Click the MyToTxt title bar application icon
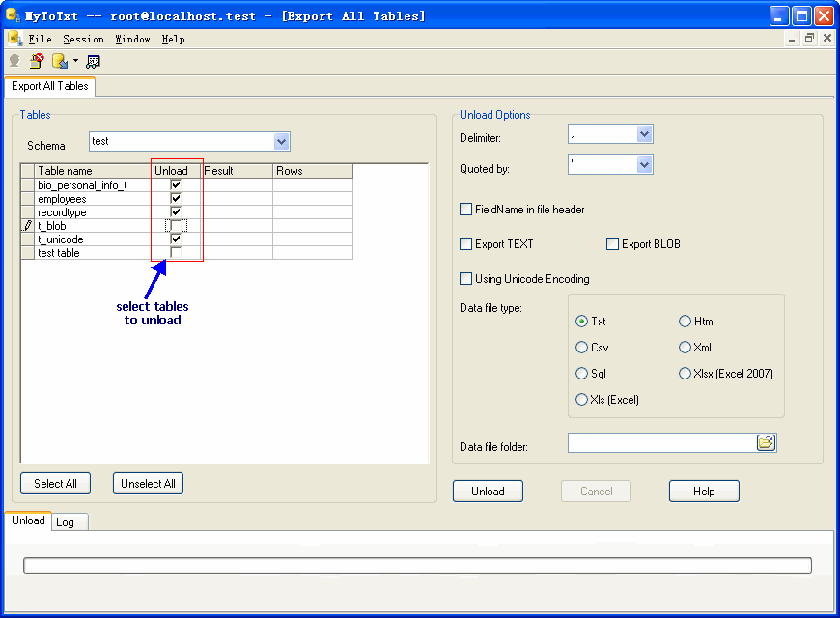 tap(13, 15)
